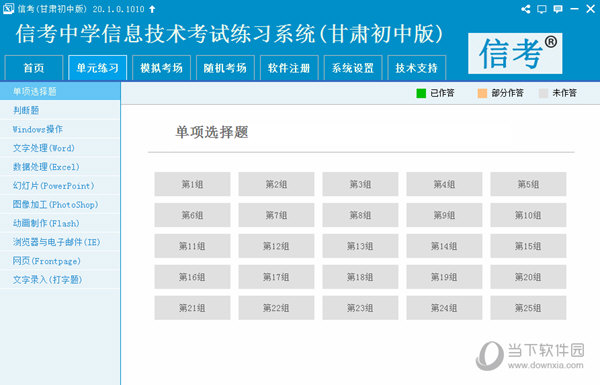Screen dimensions: 600x385
Task: Select the 单元练习 tab
Action: tap(98, 68)
